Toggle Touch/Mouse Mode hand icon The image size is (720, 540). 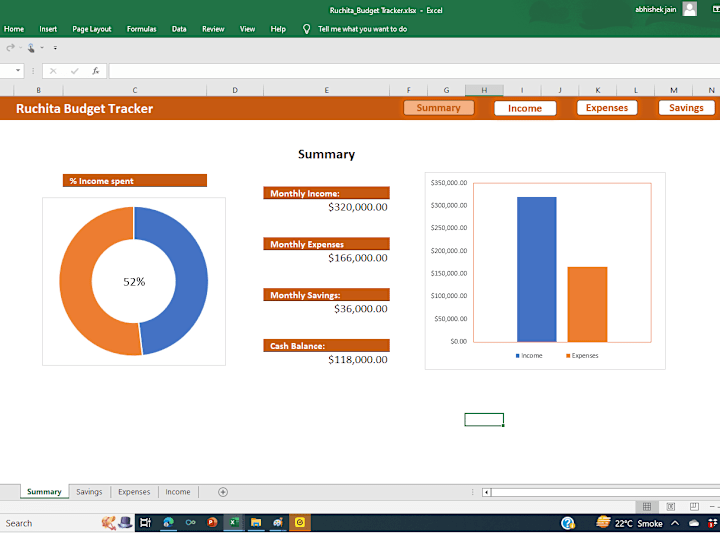[x=31, y=48]
